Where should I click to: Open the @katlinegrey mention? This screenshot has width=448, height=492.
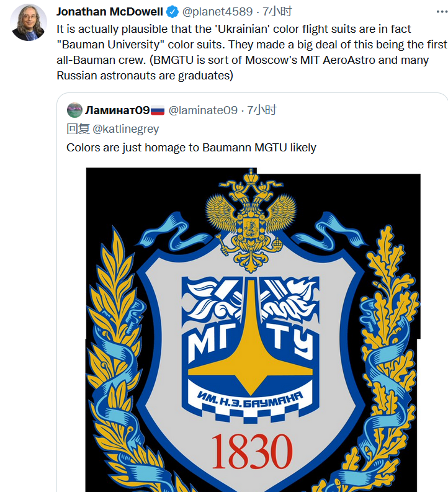point(125,129)
